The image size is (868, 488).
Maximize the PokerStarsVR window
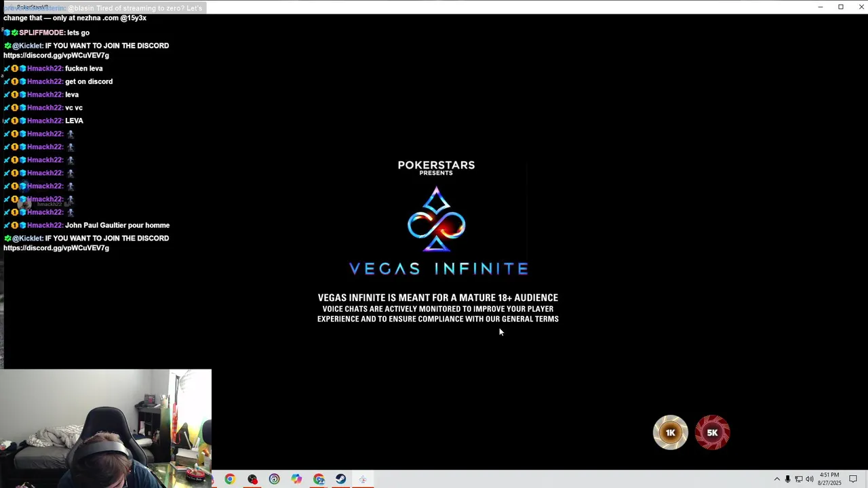tap(841, 7)
